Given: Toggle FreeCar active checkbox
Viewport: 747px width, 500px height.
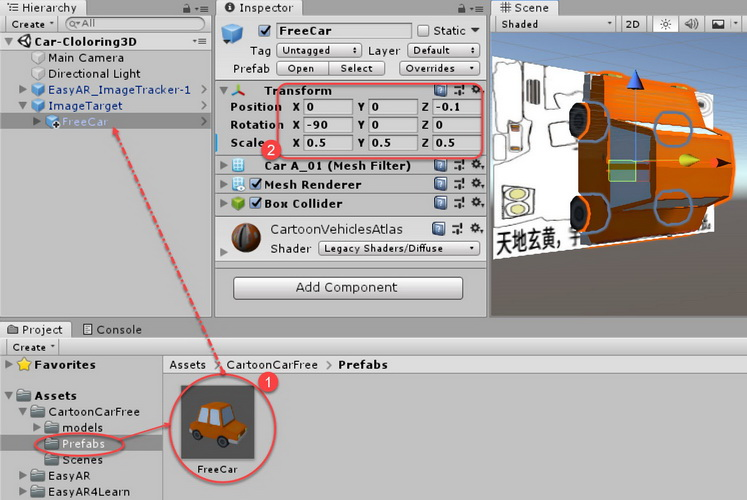Looking at the screenshot, I should click(x=264, y=30).
